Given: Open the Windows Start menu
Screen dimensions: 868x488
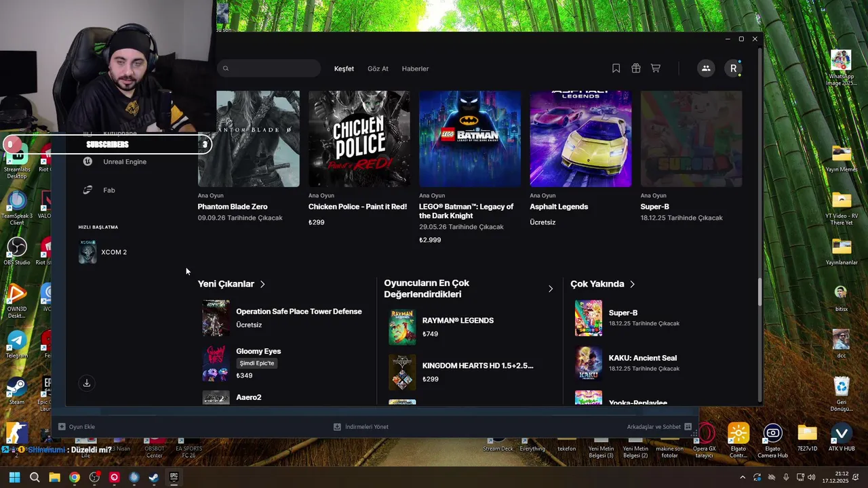Looking at the screenshot, I should [14, 477].
